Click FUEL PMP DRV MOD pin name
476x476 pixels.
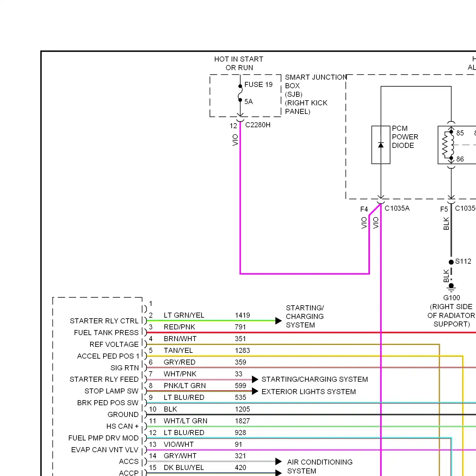coord(103,438)
